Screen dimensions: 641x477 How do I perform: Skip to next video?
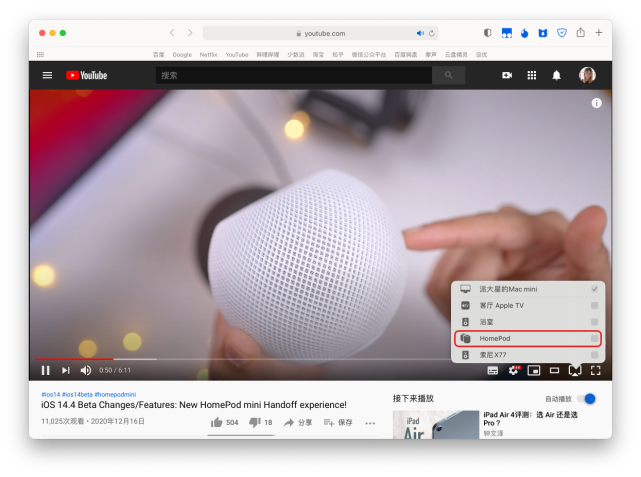(66, 370)
